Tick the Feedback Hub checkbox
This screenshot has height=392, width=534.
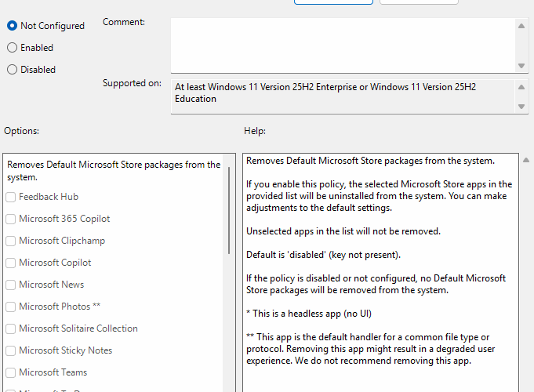(11, 197)
